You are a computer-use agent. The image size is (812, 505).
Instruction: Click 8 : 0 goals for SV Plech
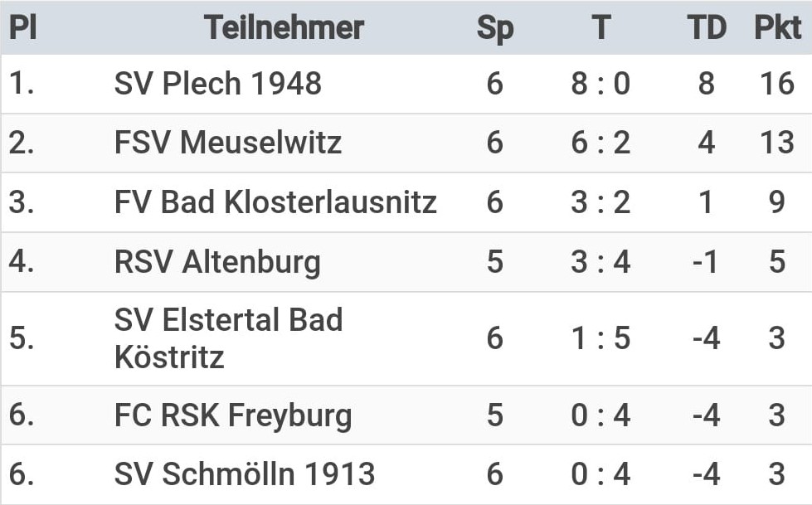click(600, 84)
